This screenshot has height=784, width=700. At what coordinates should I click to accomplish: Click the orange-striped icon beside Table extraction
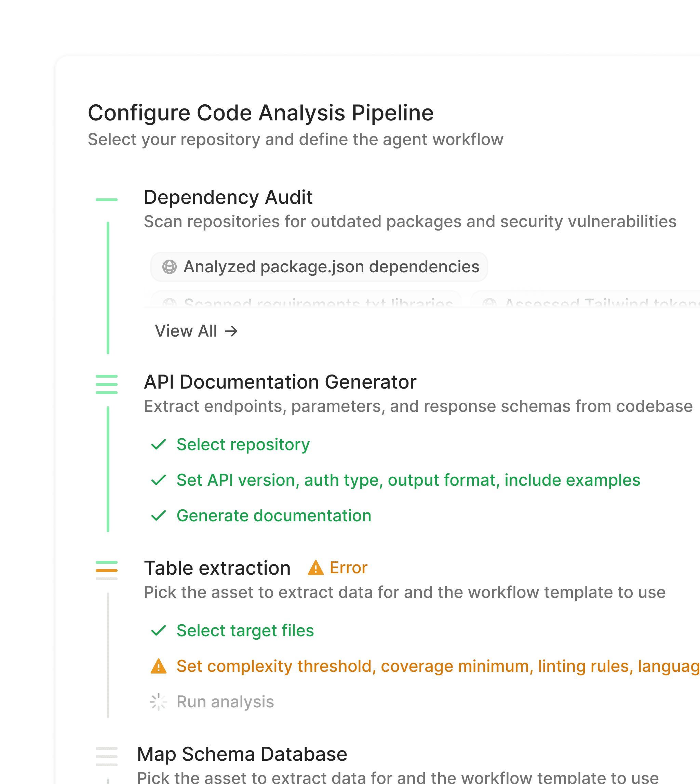107,571
